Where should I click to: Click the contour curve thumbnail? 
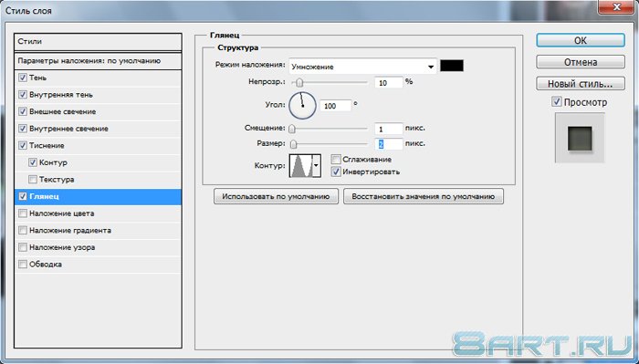300,166
